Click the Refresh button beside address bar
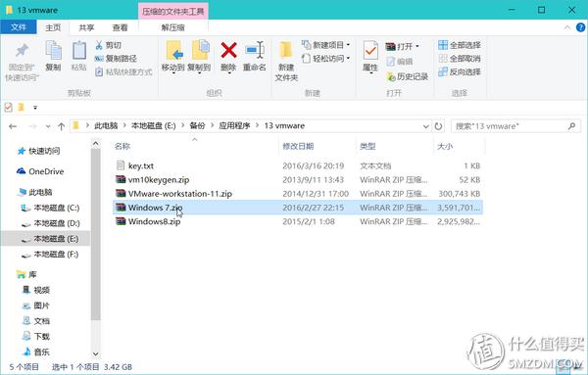The image size is (588, 375). tap(438, 126)
